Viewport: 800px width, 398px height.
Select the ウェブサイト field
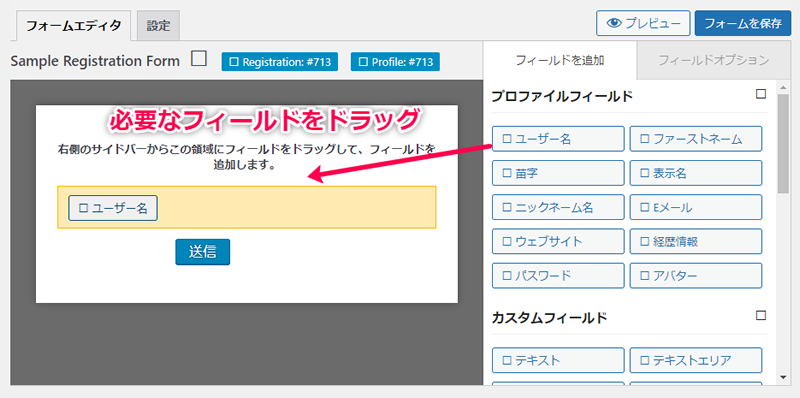[x=558, y=241]
